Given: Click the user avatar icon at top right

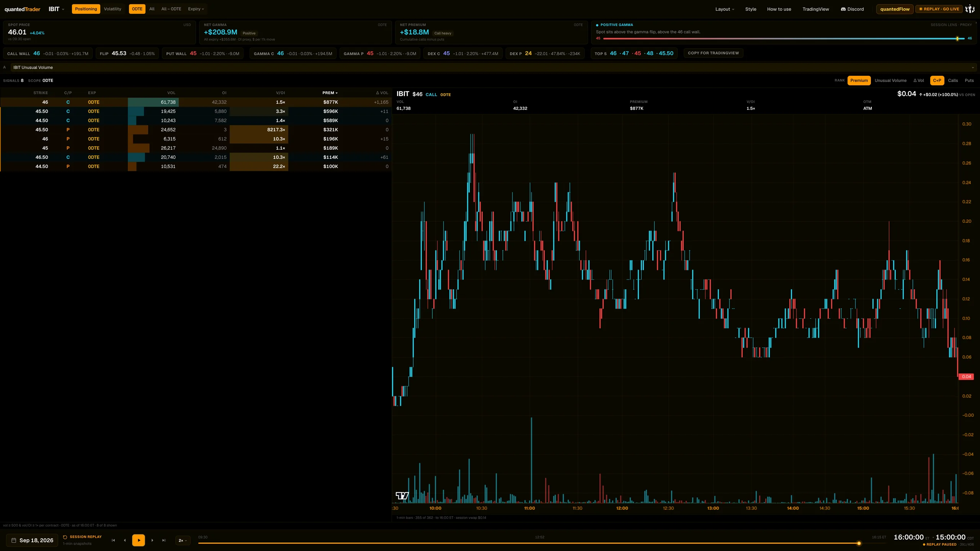Looking at the screenshot, I should [970, 9].
